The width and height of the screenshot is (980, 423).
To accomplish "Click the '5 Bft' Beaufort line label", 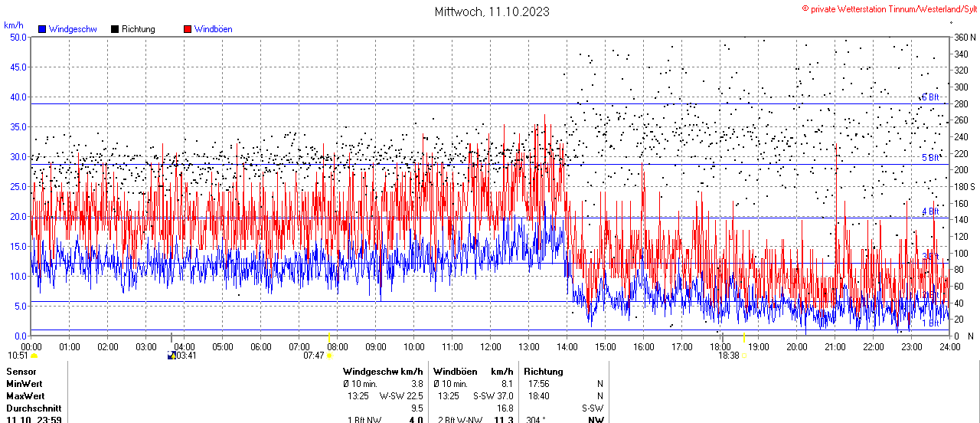I will click(x=930, y=158).
